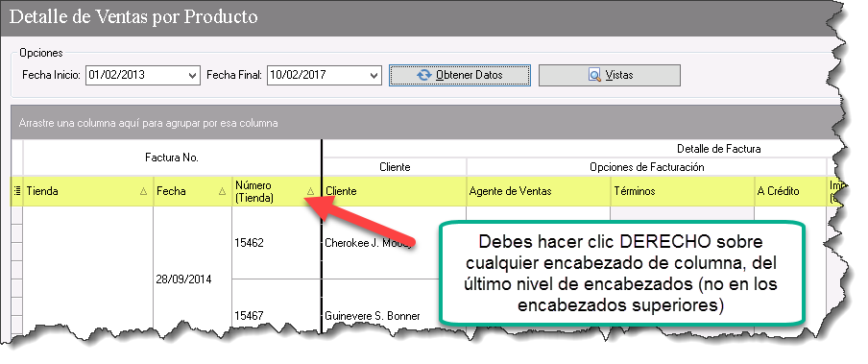
Task: Click the sort triangle in Fecha header
Action: coord(223,191)
